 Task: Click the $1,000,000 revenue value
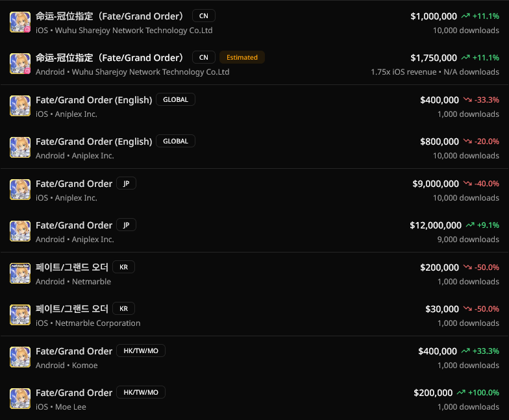[x=434, y=16]
